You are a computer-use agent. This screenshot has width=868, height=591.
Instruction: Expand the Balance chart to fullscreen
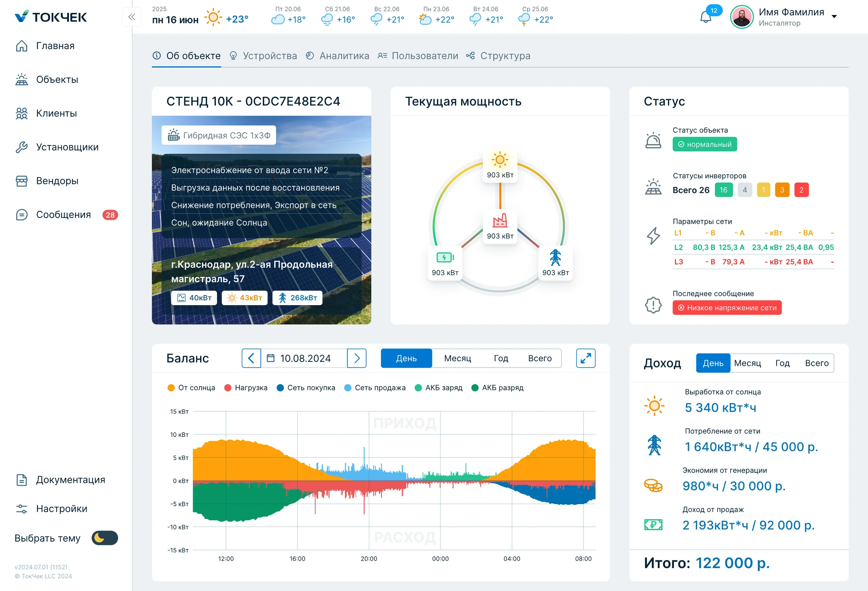tap(586, 358)
